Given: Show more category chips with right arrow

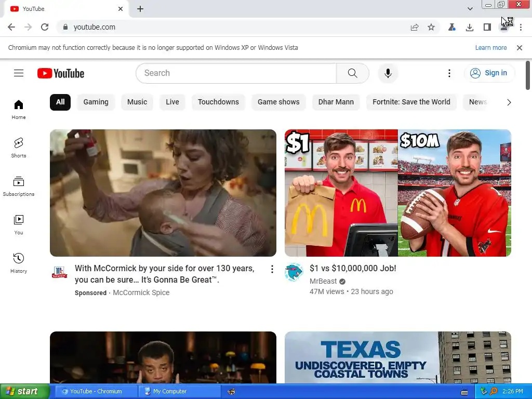Looking at the screenshot, I should [x=509, y=102].
